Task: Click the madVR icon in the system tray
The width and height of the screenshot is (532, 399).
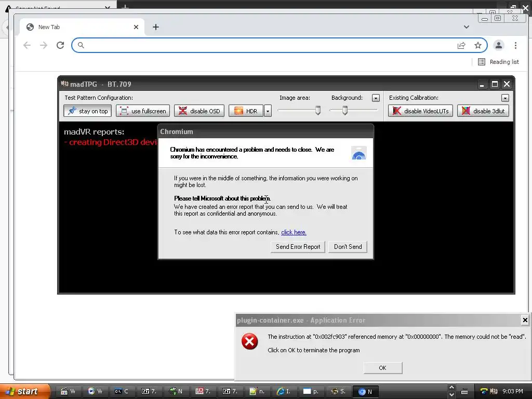Action: (494, 391)
